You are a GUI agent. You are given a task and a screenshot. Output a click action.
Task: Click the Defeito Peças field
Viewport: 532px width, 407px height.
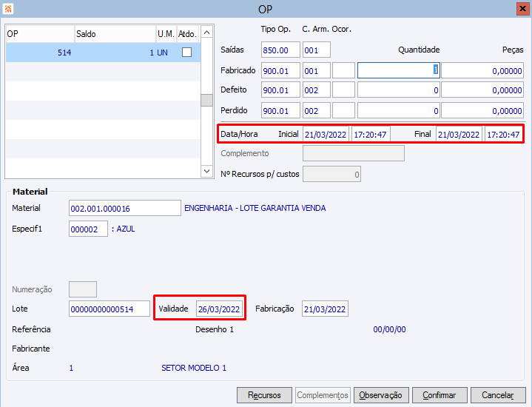[x=482, y=90]
